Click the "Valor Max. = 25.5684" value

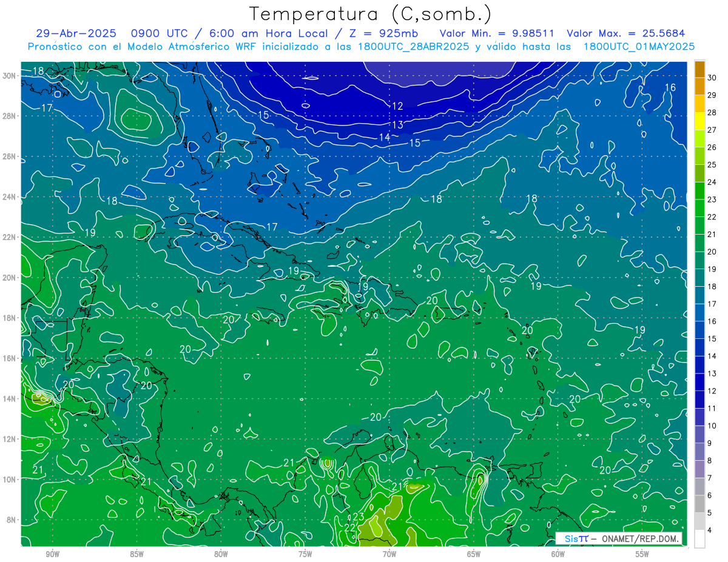626,33
